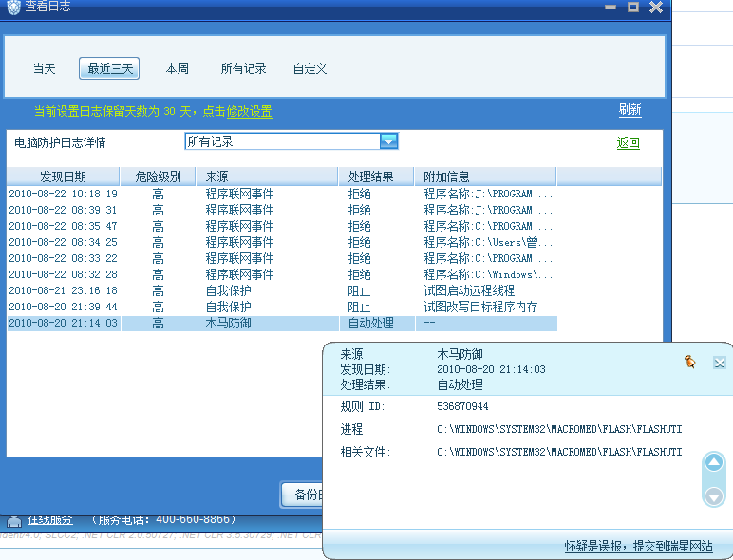Open the 自定义 time range option
The width and height of the screenshot is (733, 560).
pyautogui.click(x=310, y=68)
